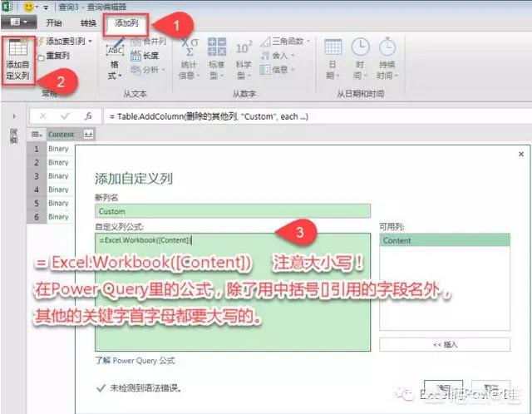Click 长度 text length command

click(145, 56)
